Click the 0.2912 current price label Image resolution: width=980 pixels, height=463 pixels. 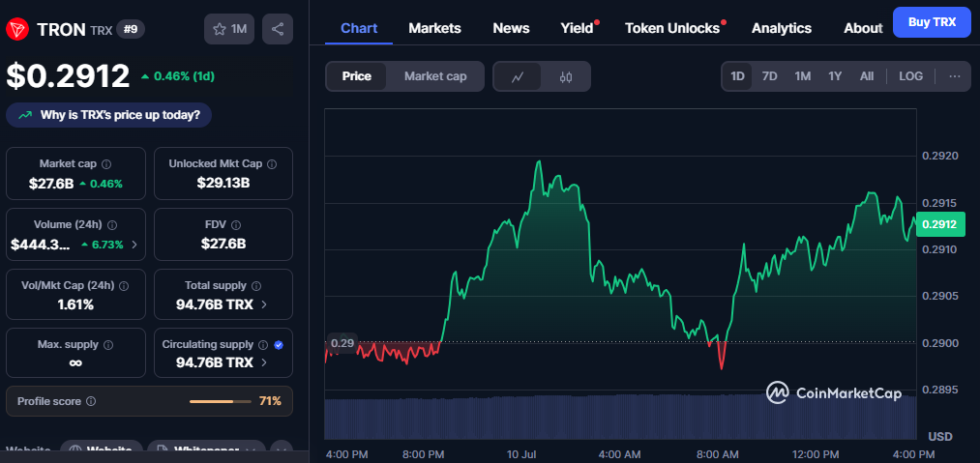click(938, 225)
